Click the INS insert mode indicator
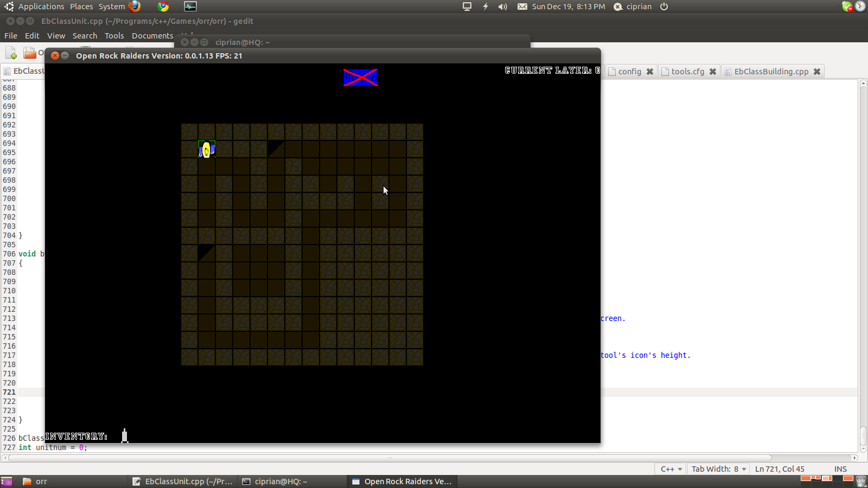Screen dimensions: 868x488 tap(840, 469)
